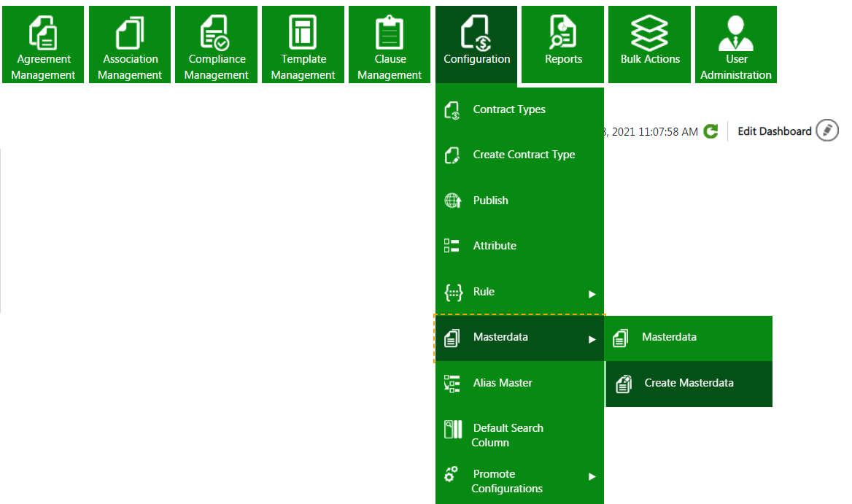Click the Edit Dashboard text link

coord(774,131)
